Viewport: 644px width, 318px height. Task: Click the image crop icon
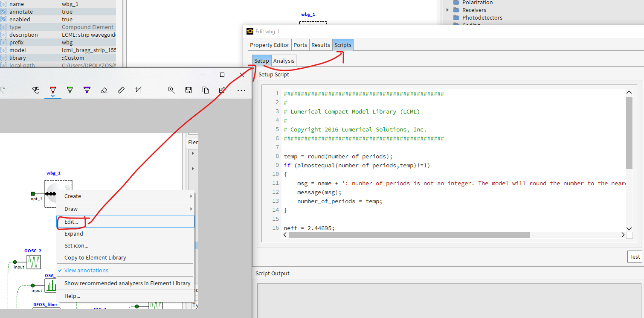click(x=138, y=90)
